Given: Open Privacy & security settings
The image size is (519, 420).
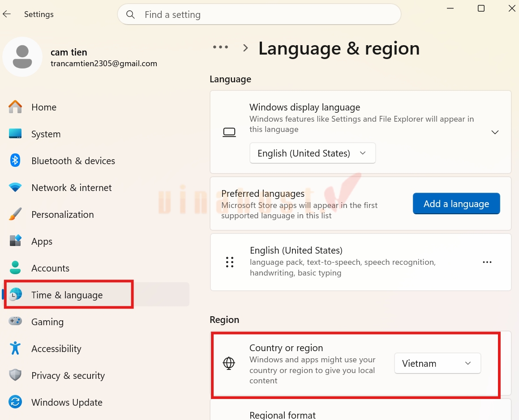Looking at the screenshot, I should pyautogui.click(x=97, y=375).
